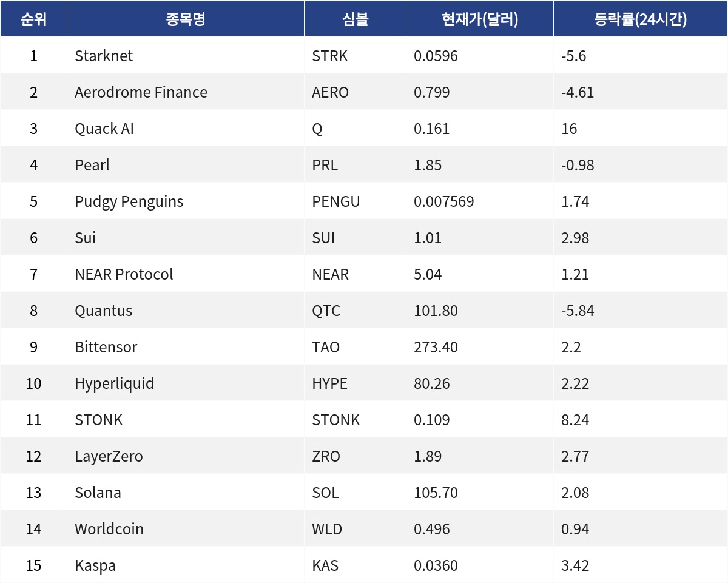This screenshot has height=583, width=728.
Task: Click the STRK symbol cell
Action: pos(356,56)
